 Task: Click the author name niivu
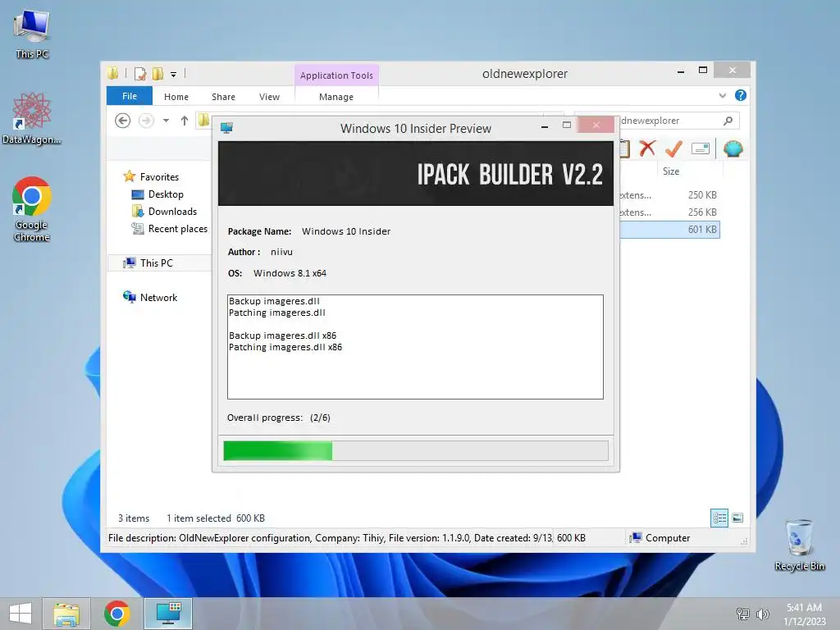(x=281, y=252)
